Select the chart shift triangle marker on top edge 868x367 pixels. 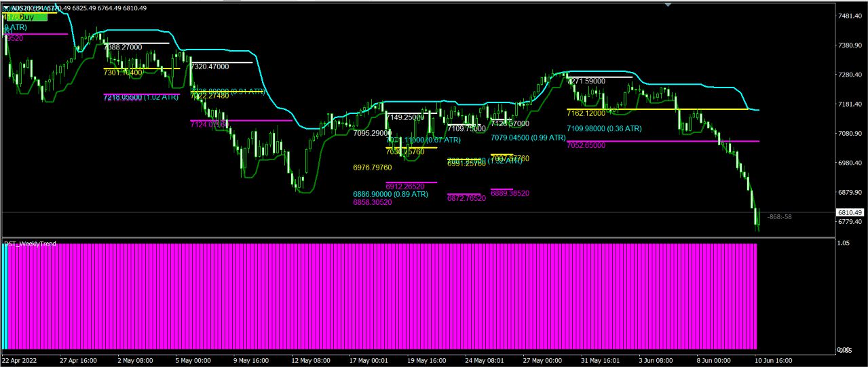coord(668,5)
